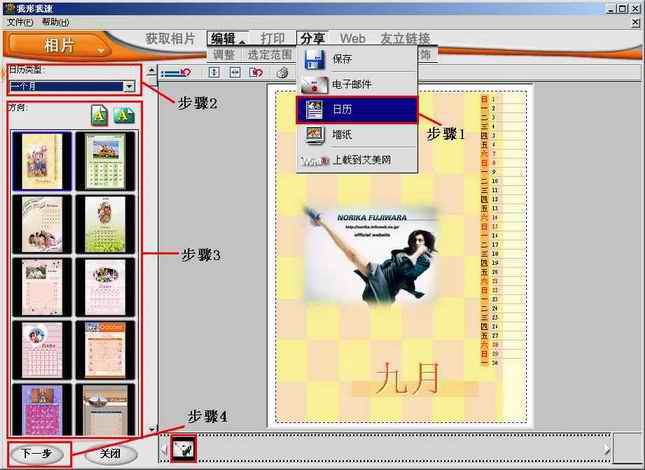Screen dimensions: 645x470
Task: Select the purple and magenta template
Action: (x=42, y=410)
